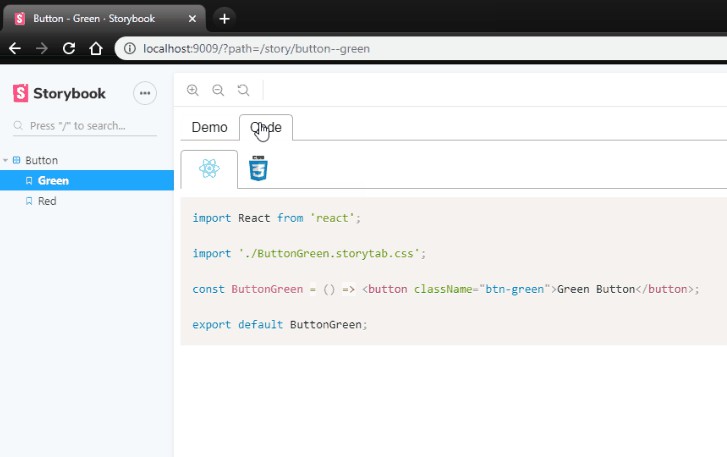Select the CSS3 code tab icon
Viewport: 727px width, 457px height.
[x=259, y=169]
